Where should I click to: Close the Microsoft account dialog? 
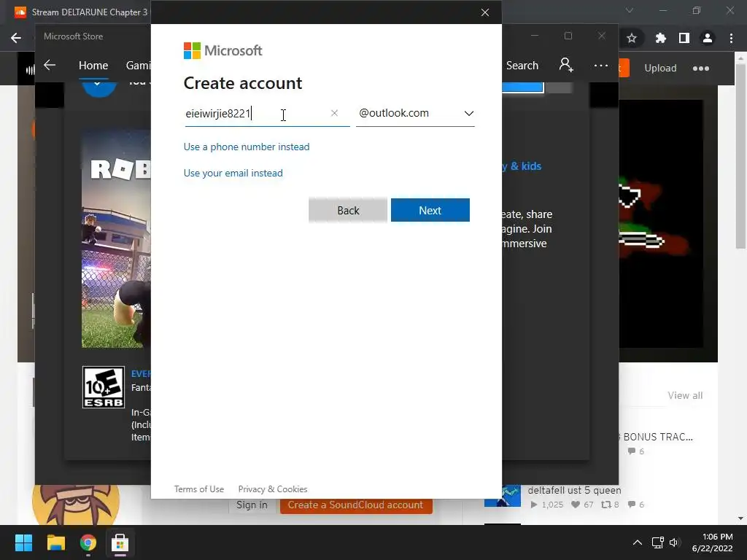tap(485, 12)
